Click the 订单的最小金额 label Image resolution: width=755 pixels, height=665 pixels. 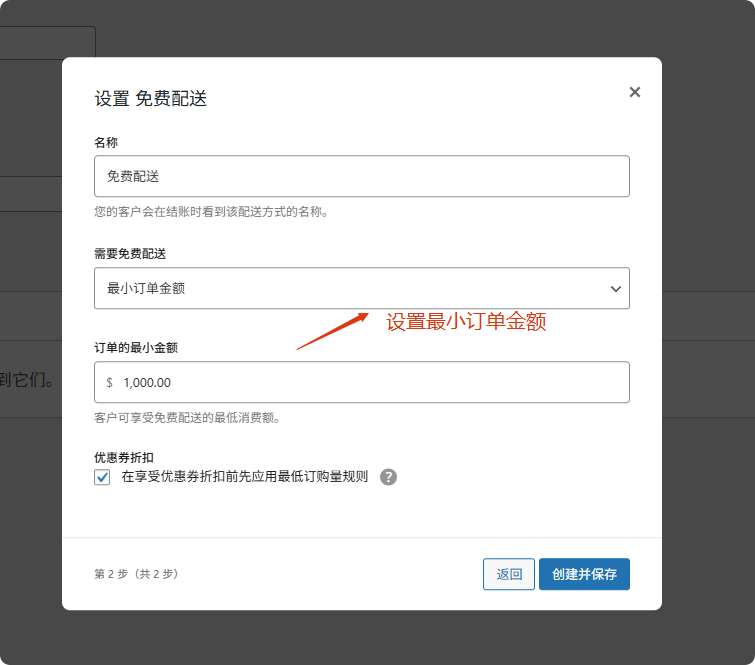point(135,348)
